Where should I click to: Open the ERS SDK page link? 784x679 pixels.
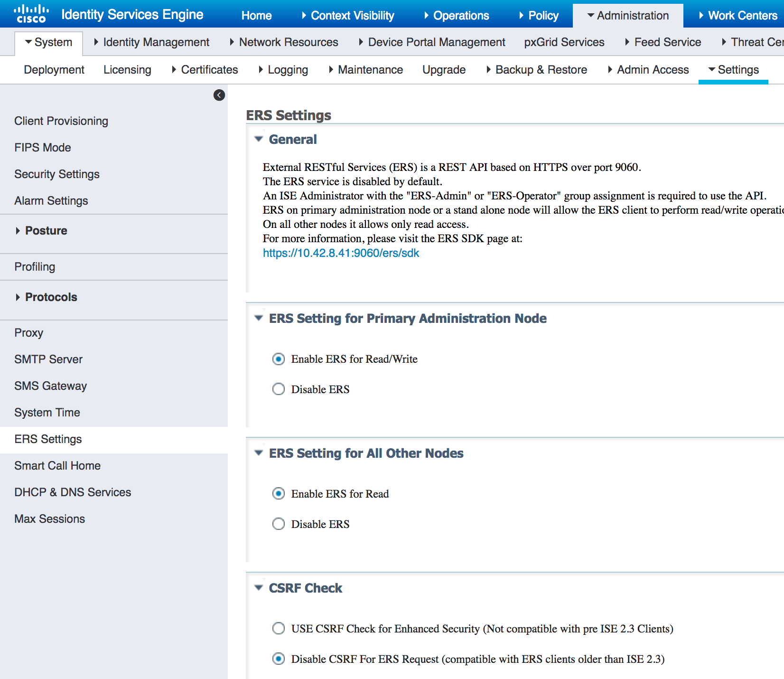pyautogui.click(x=341, y=253)
